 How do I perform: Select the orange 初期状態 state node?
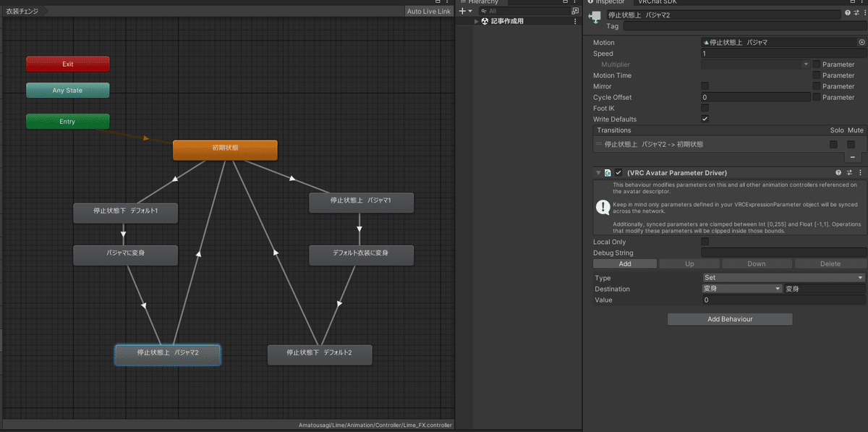(x=225, y=150)
